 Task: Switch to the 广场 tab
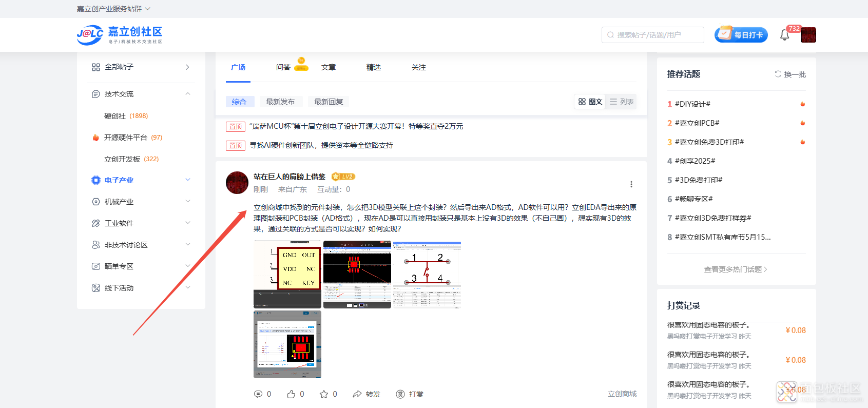[x=238, y=67]
